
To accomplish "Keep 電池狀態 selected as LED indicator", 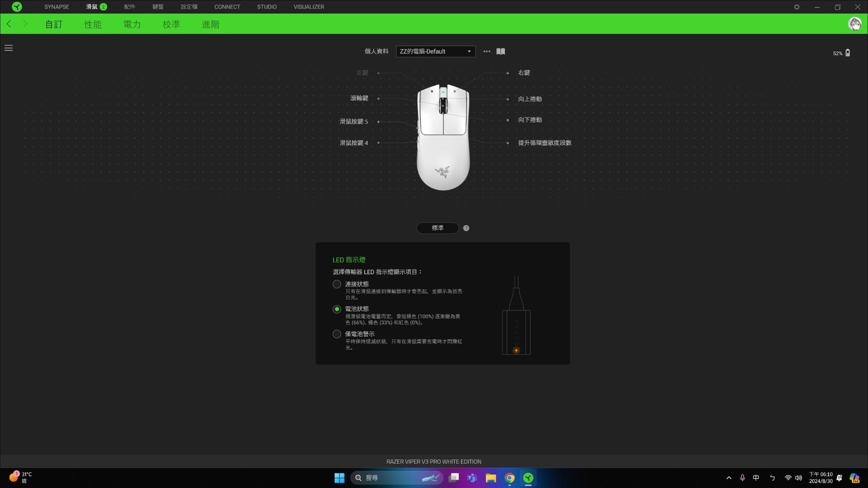I will [336, 309].
